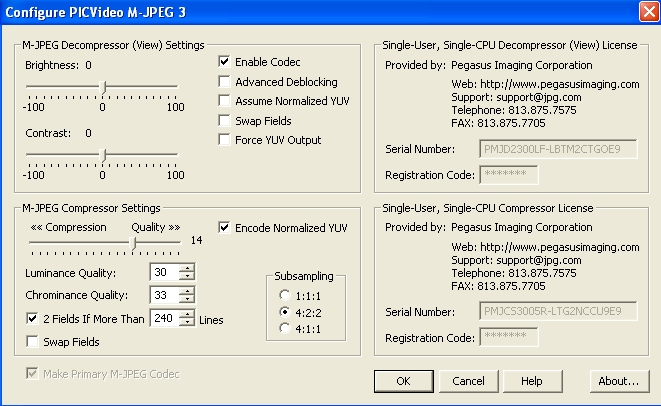Click the Luminance Quality value field
This screenshot has width=661, height=406.
pyautogui.click(x=164, y=272)
